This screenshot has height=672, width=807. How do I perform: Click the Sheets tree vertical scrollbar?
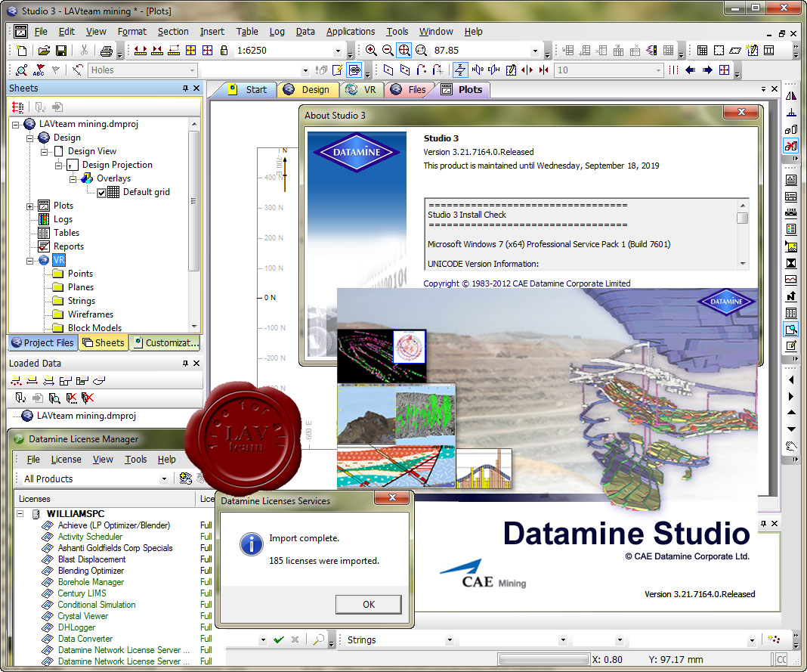[x=193, y=201]
